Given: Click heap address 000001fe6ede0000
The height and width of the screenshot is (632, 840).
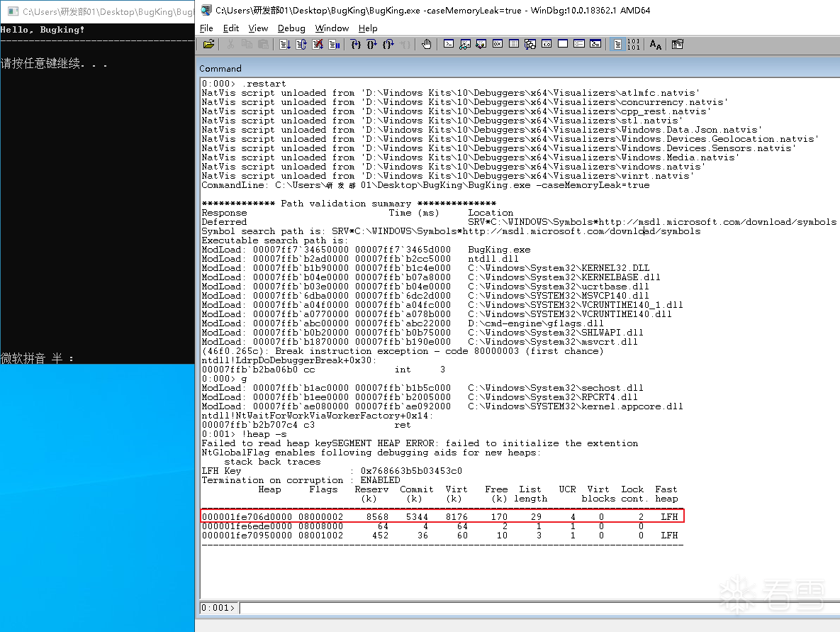Looking at the screenshot, I should point(247,526).
